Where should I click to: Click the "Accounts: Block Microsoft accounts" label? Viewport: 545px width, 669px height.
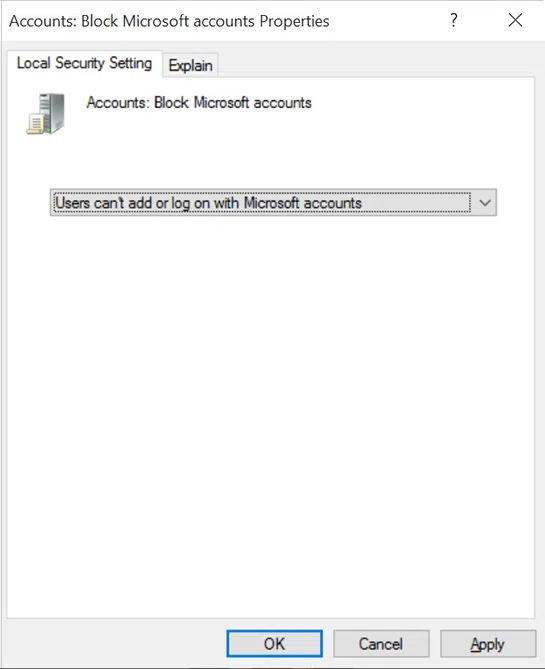(199, 103)
